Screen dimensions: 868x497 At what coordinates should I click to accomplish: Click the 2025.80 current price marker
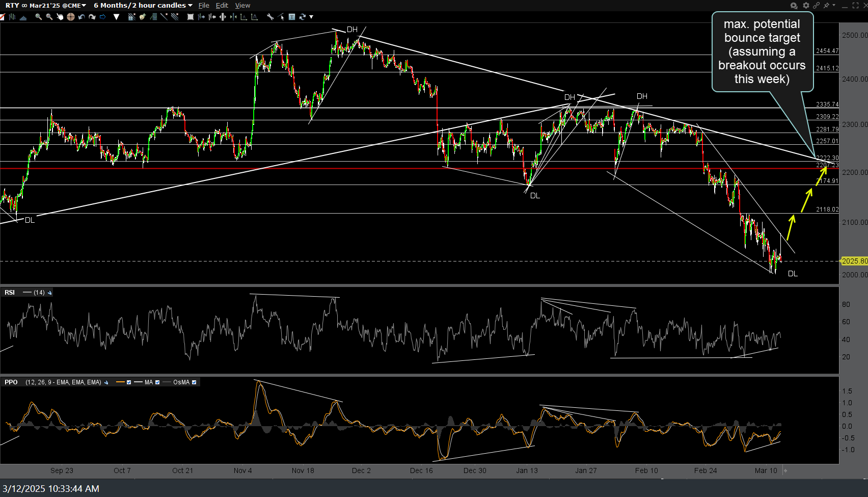854,261
